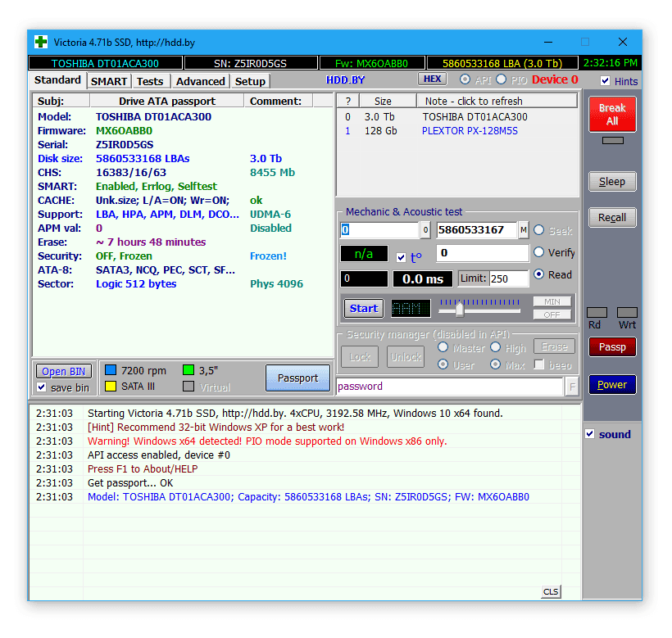Click the red Passp button
The width and height of the screenshot is (672, 638).
(612, 346)
